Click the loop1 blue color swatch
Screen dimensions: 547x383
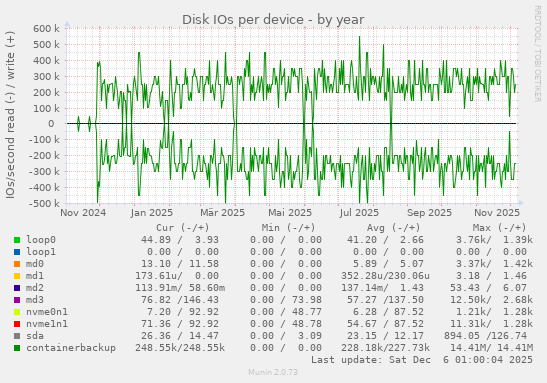(17, 252)
